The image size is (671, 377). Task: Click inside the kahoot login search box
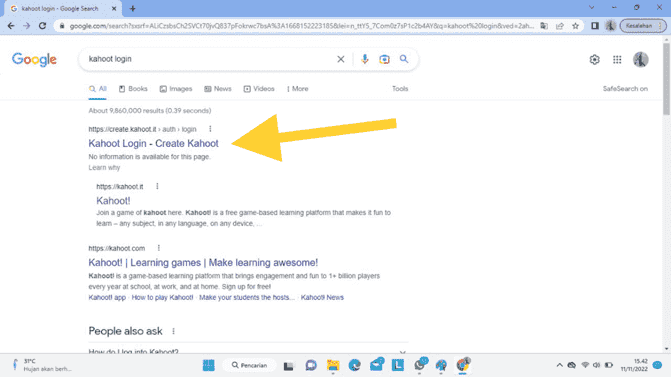(210, 59)
